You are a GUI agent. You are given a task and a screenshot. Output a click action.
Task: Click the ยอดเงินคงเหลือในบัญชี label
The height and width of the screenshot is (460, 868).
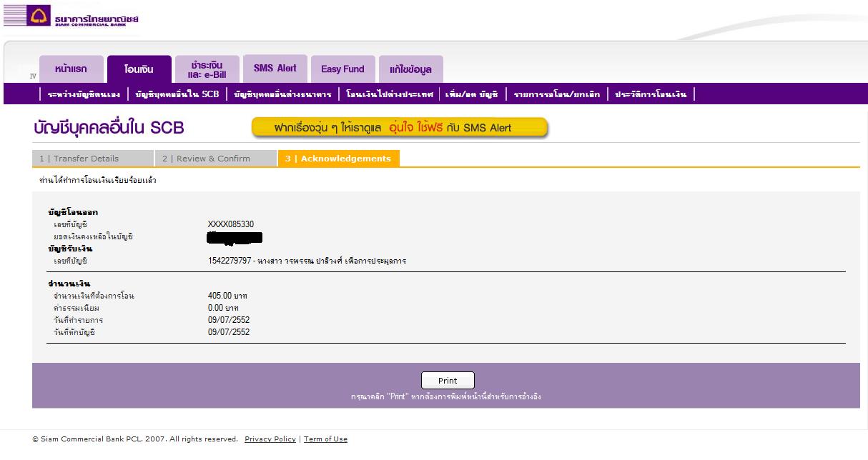94,236
